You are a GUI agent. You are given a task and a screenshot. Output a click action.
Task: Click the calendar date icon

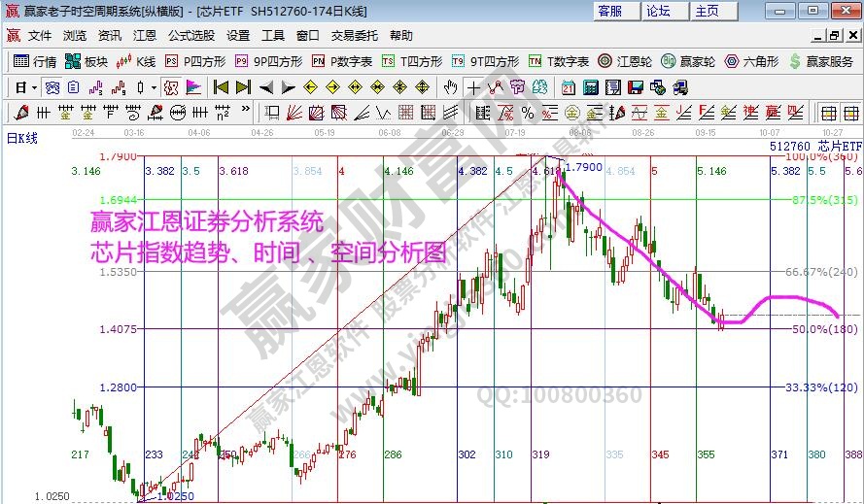click(x=568, y=86)
